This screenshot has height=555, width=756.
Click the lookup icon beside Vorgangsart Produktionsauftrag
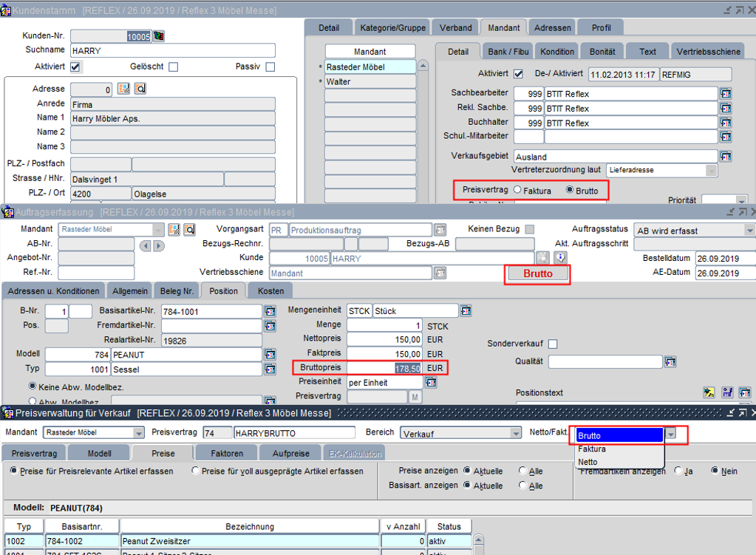[x=440, y=230]
